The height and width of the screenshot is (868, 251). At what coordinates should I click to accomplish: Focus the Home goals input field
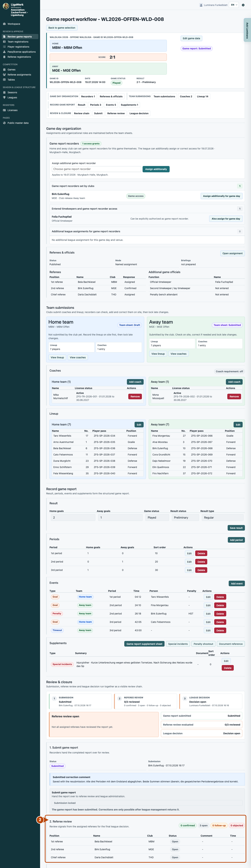(x=73, y=518)
